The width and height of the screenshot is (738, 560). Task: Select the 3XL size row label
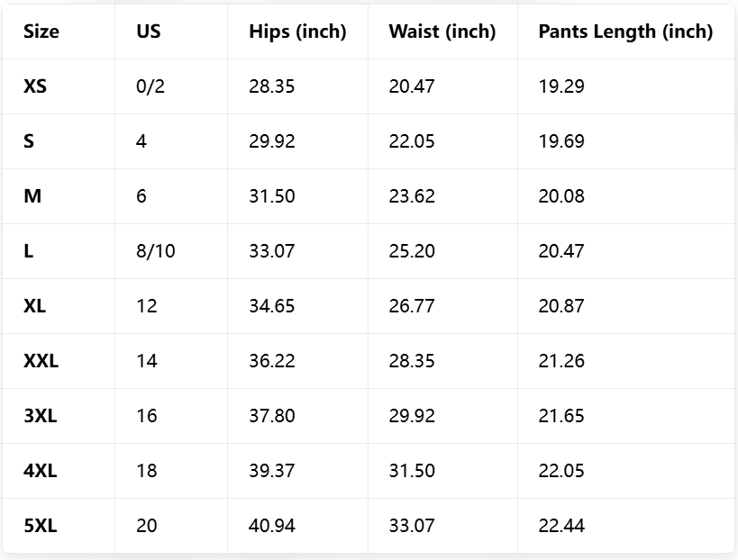coord(41,416)
